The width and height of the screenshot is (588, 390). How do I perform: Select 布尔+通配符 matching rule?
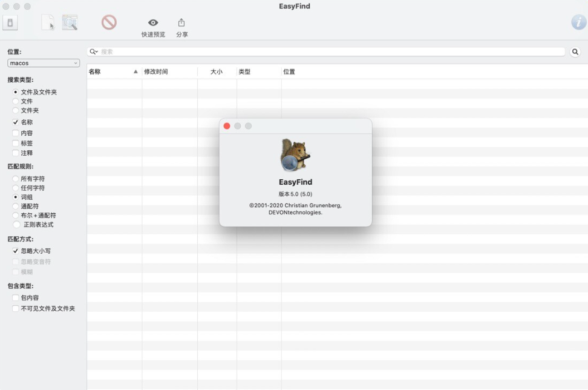coord(15,216)
